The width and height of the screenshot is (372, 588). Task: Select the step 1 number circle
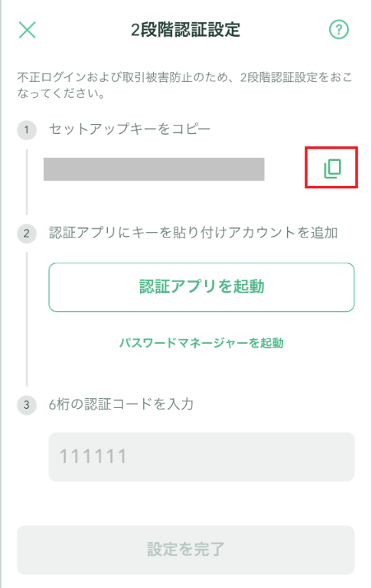(27, 130)
